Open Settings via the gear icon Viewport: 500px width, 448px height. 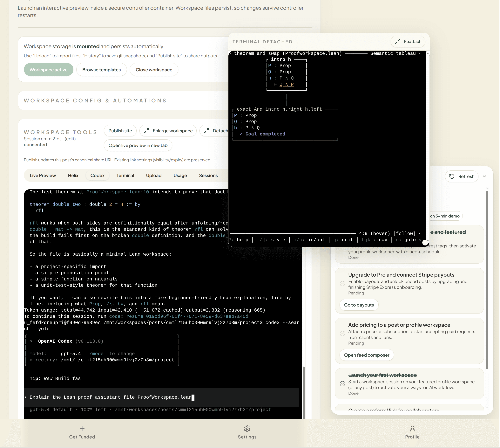tap(247, 429)
